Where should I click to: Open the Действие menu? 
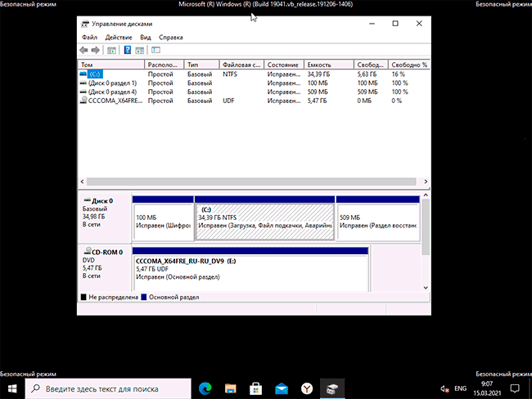click(119, 38)
